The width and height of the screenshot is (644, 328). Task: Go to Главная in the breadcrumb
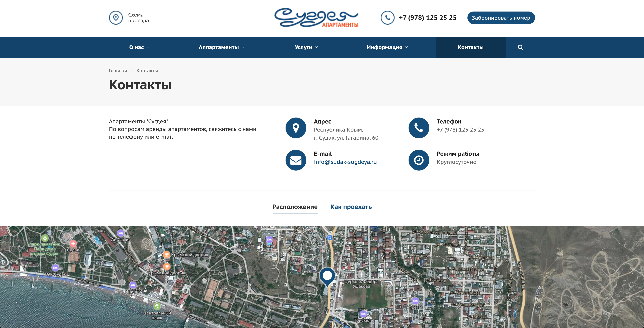[x=118, y=70]
